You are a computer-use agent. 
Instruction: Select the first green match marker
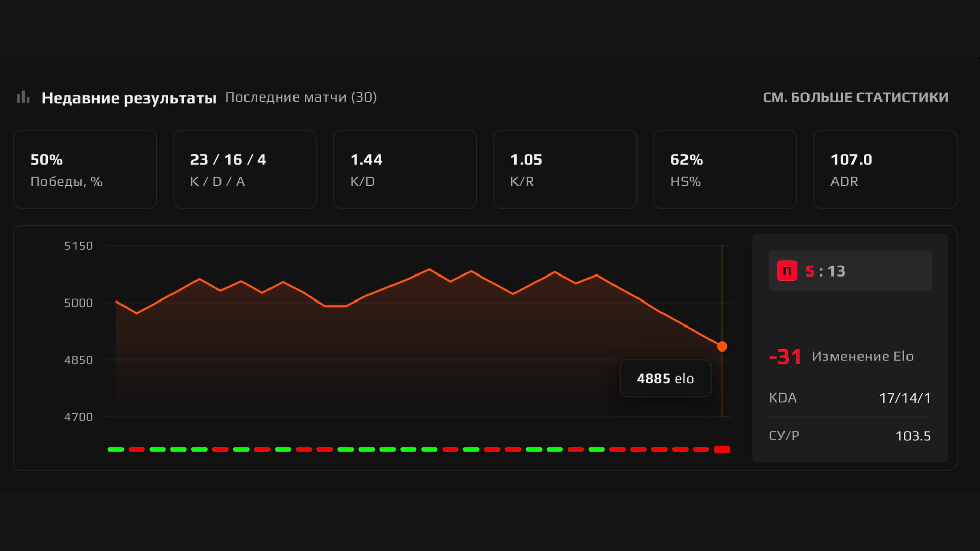116,449
